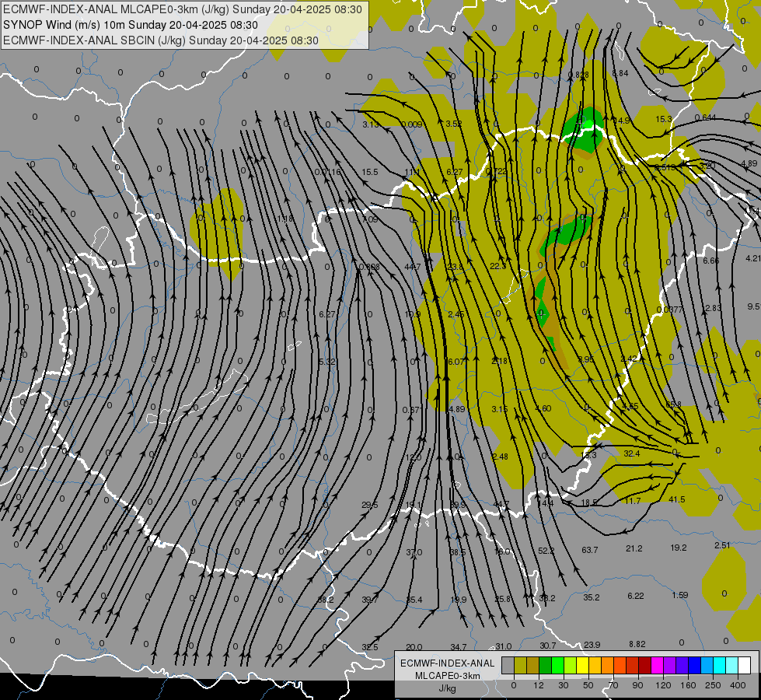Click the map value 30.7
The width and height of the screenshot is (761, 700).
[547, 646]
